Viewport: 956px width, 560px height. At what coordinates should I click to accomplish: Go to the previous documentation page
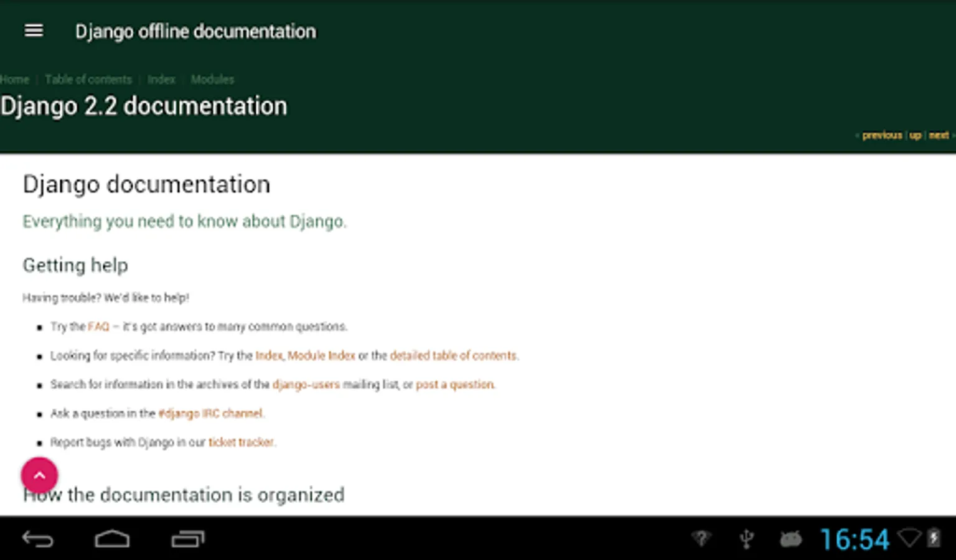(x=882, y=135)
